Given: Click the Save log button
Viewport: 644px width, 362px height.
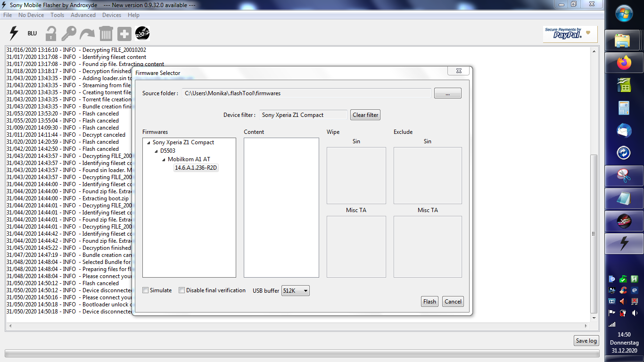Looking at the screenshot, I should coord(586,341).
